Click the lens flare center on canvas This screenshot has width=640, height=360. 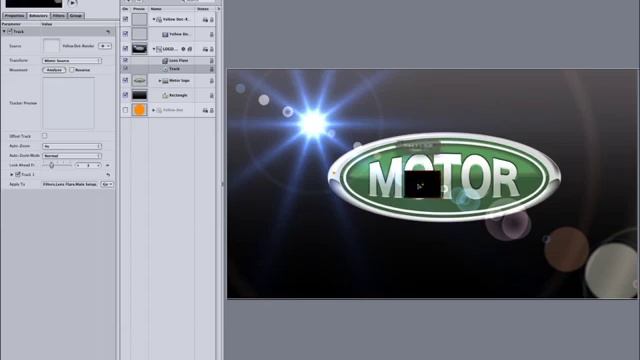coord(313,123)
